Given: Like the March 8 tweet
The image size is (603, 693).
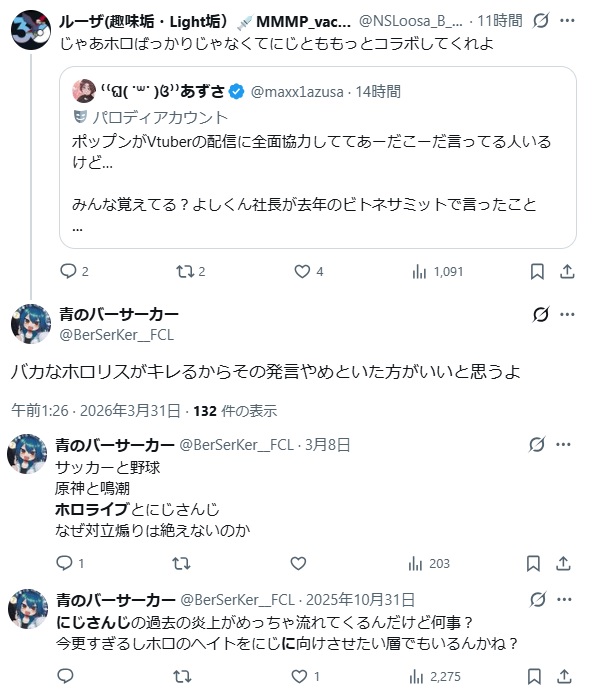Looking at the screenshot, I should coord(302,563).
